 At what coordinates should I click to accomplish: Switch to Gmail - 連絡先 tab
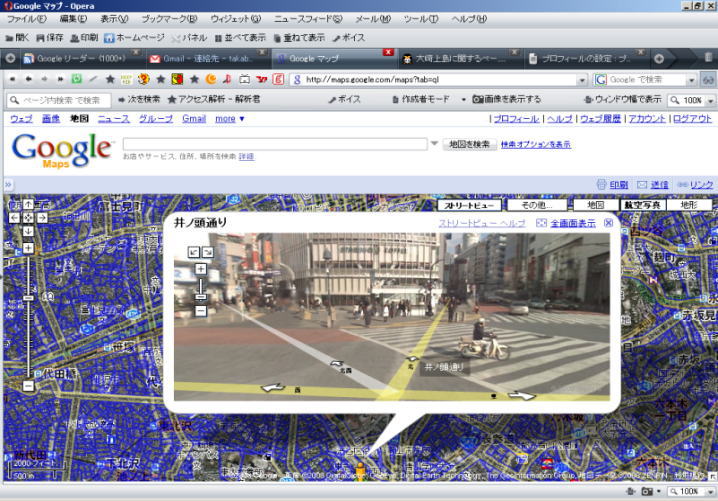click(x=207, y=59)
